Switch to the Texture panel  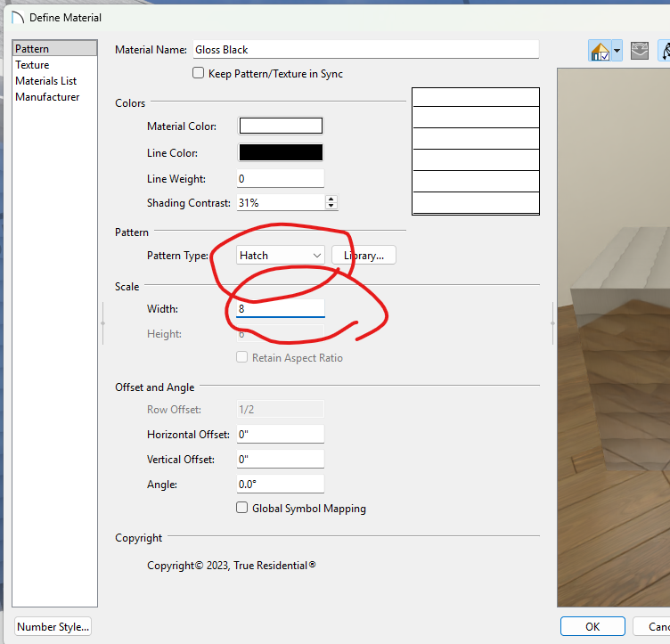[32, 65]
